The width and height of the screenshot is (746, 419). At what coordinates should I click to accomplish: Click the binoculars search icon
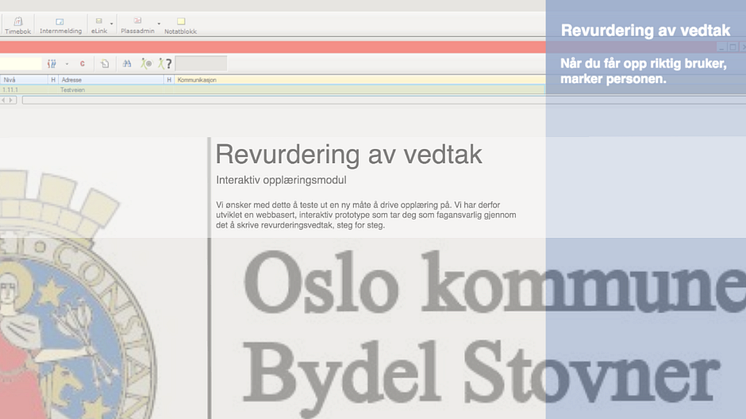127,63
